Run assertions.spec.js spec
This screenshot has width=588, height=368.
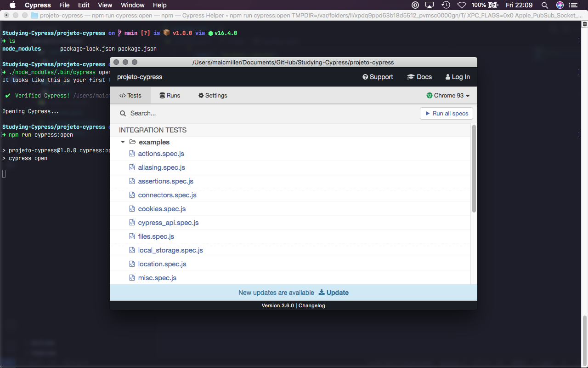point(166,181)
